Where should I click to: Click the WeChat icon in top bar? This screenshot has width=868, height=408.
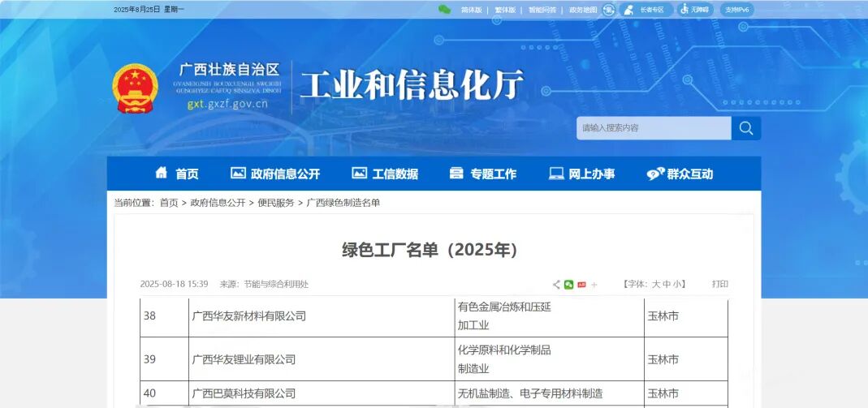tap(444, 10)
